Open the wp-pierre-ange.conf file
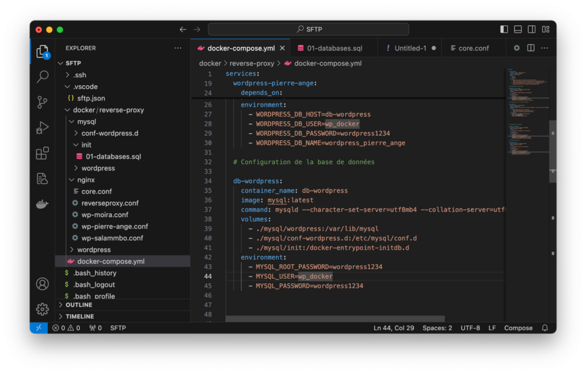 (x=123, y=226)
